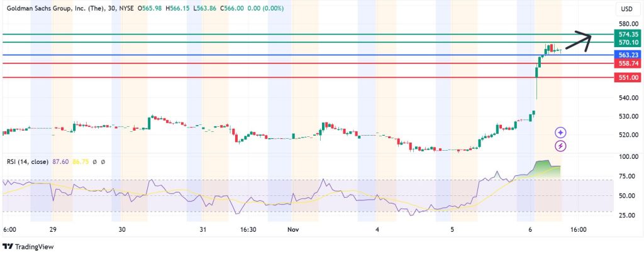Click the open price O565.98
This screenshot has width=644, height=255.
point(150,8)
